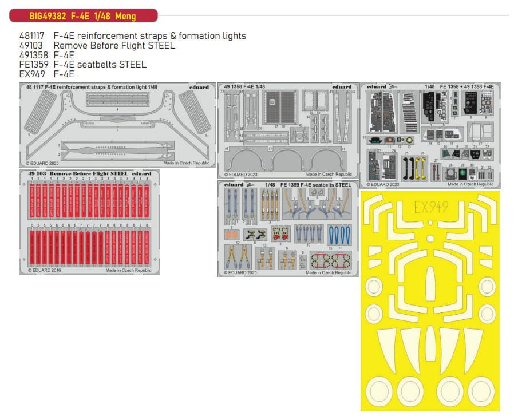Select the line '481117 F-4E reinforcement straps & formation lights'

[132, 35]
